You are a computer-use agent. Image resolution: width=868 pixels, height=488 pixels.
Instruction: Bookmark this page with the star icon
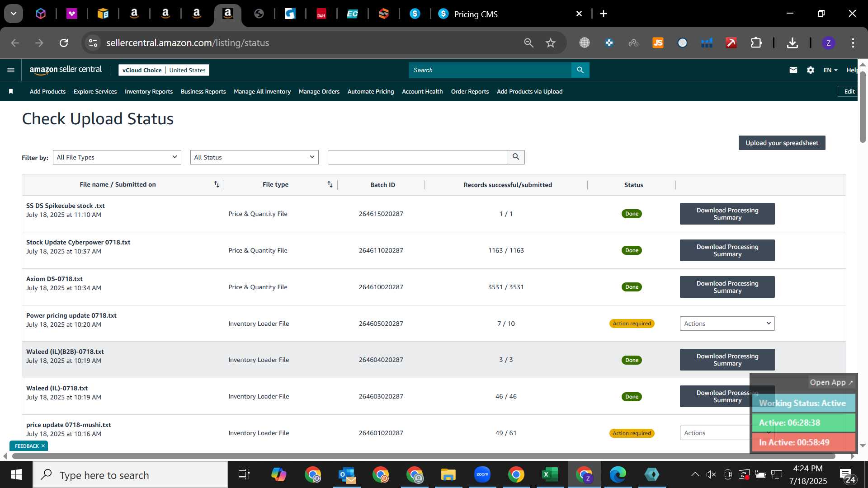(x=550, y=43)
